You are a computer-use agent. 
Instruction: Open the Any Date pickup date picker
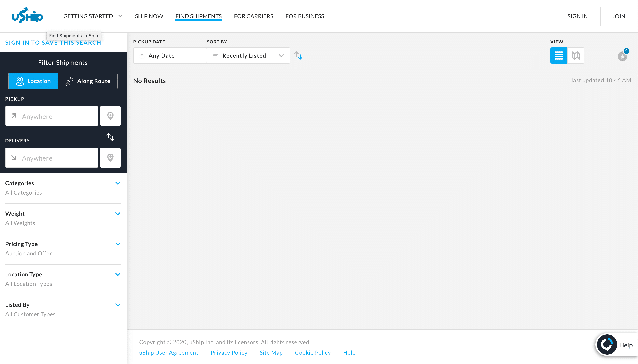[x=170, y=56]
